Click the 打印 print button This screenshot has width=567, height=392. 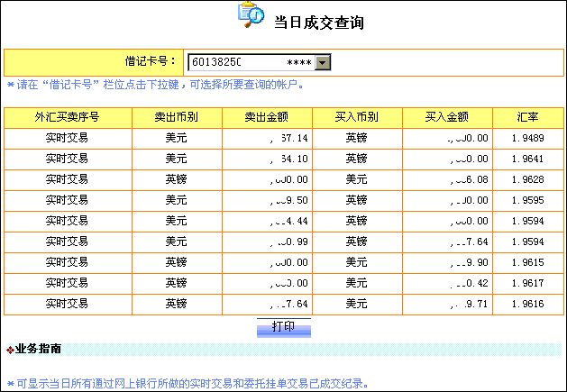[284, 328]
